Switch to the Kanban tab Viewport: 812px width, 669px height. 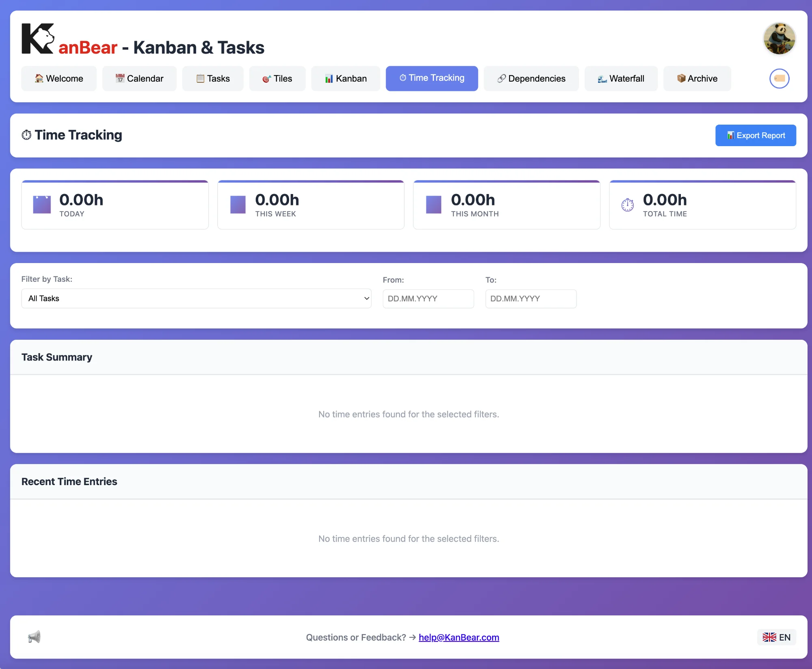346,78
